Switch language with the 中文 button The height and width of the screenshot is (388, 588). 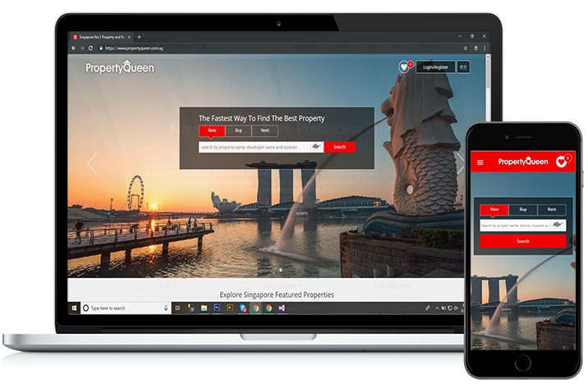click(x=463, y=67)
